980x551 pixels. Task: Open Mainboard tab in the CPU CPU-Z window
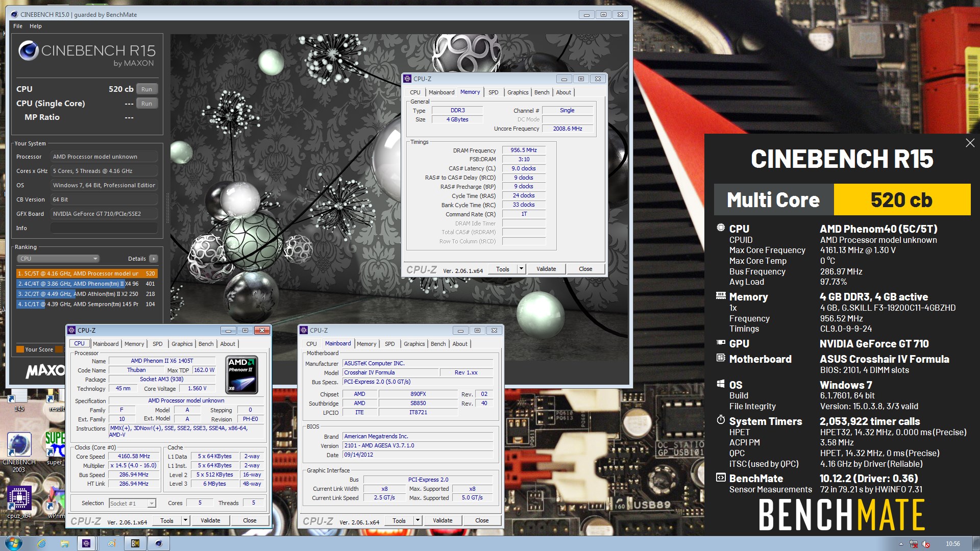pyautogui.click(x=106, y=344)
